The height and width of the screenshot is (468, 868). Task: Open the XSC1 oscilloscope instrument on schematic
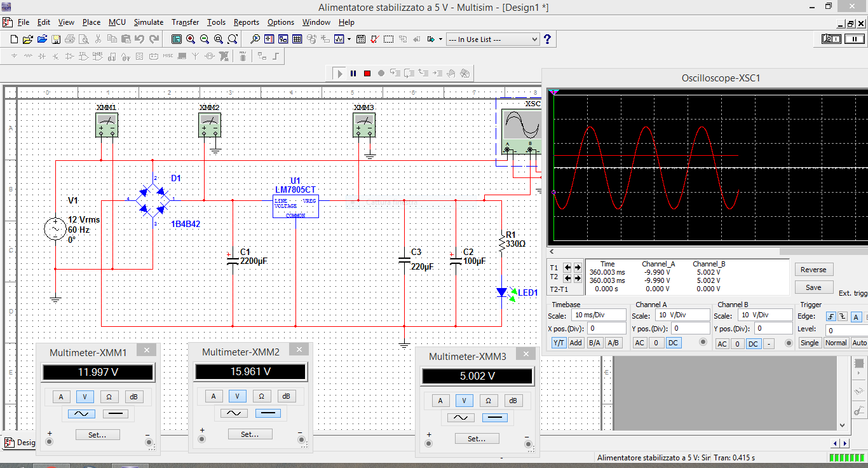pos(520,125)
